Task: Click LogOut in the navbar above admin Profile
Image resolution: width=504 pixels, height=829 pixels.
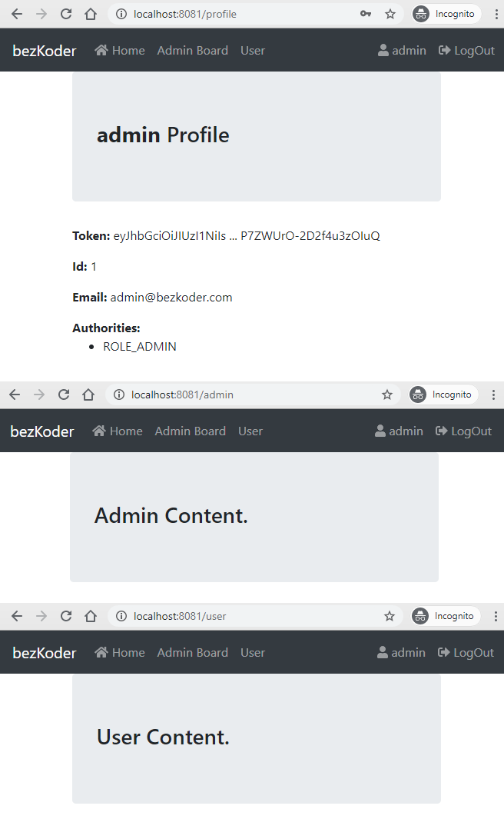Action: coord(466,50)
